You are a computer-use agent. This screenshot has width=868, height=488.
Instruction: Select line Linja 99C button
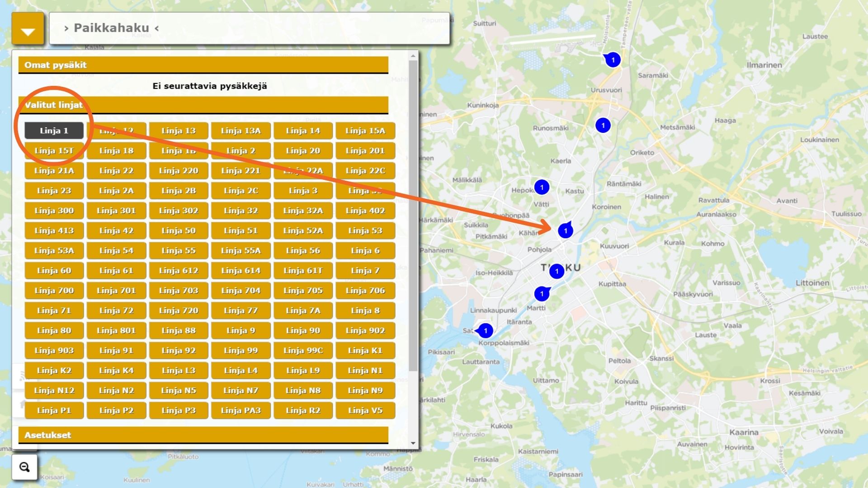(303, 351)
